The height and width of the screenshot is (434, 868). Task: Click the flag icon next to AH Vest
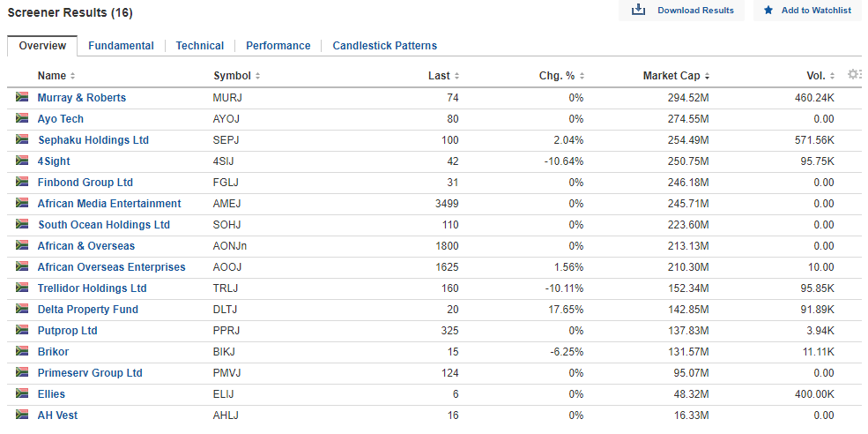pyautogui.click(x=22, y=415)
